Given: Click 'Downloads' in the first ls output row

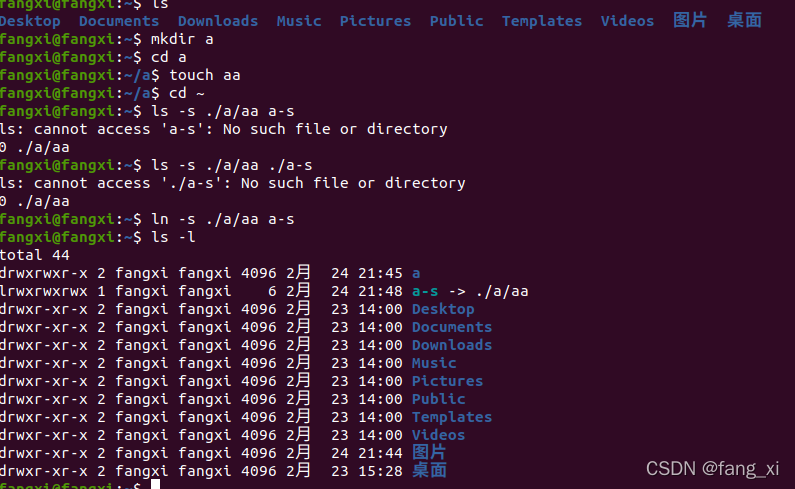Looking at the screenshot, I should pos(218,21).
